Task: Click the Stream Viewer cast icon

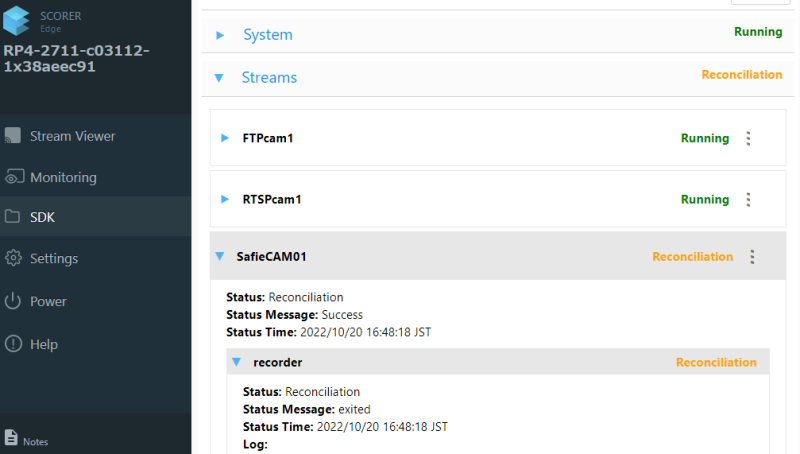Action: (13, 136)
